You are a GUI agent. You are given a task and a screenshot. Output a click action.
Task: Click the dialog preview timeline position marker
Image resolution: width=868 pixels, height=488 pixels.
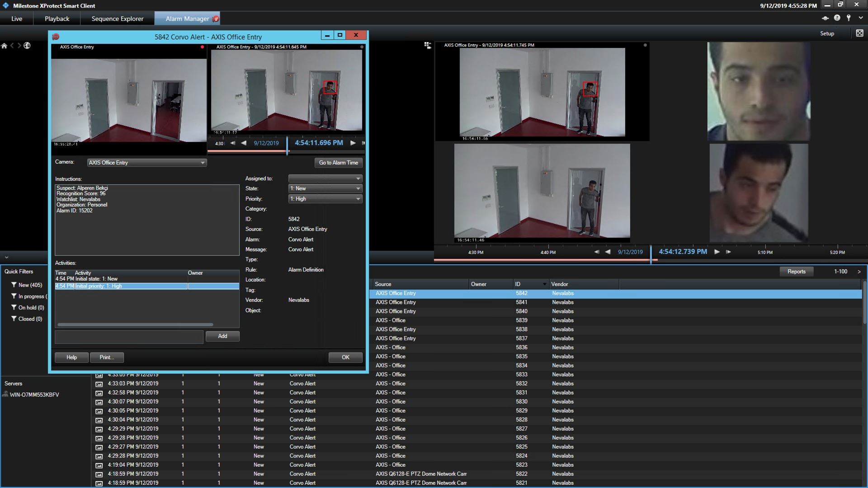(287, 145)
